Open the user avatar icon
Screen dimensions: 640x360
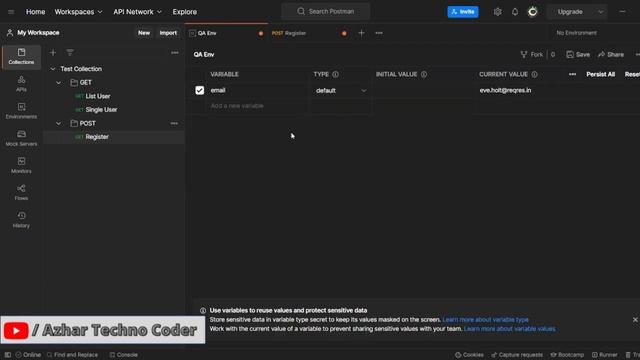coord(533,12)
